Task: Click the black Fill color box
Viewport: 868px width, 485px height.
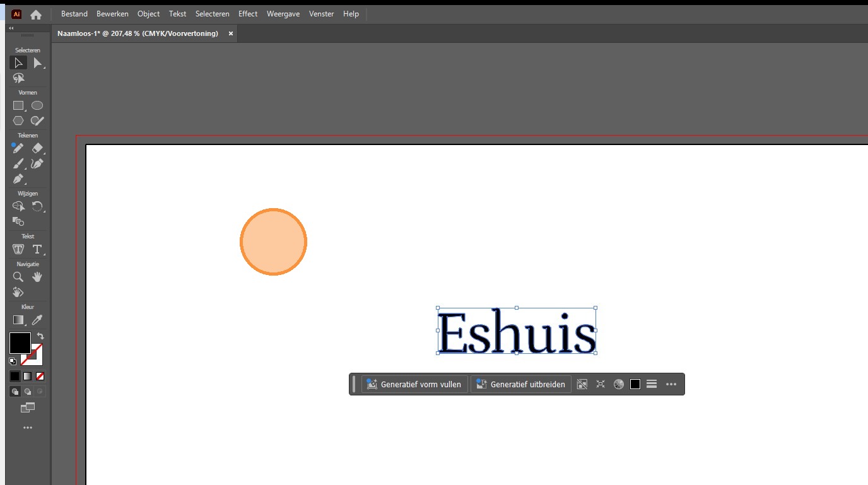Action: [20, 343]
